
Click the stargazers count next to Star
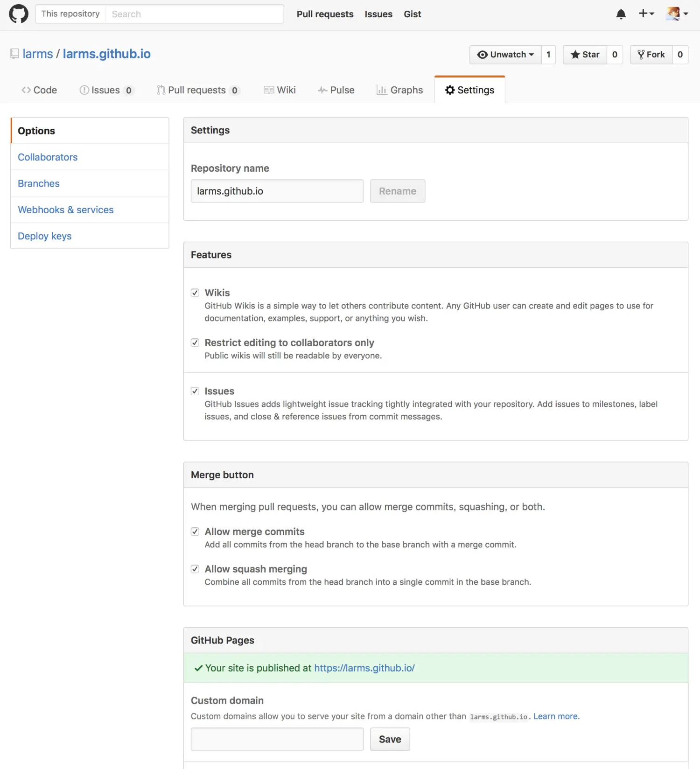coord(615,55)
